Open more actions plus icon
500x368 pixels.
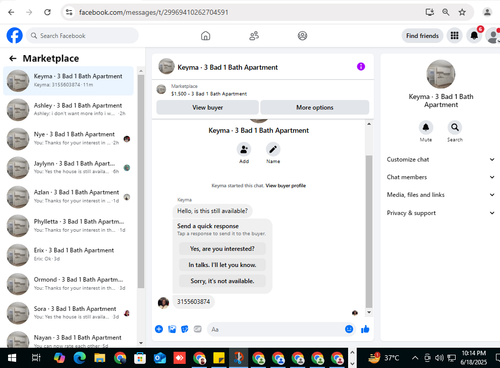tap(159, 329)
